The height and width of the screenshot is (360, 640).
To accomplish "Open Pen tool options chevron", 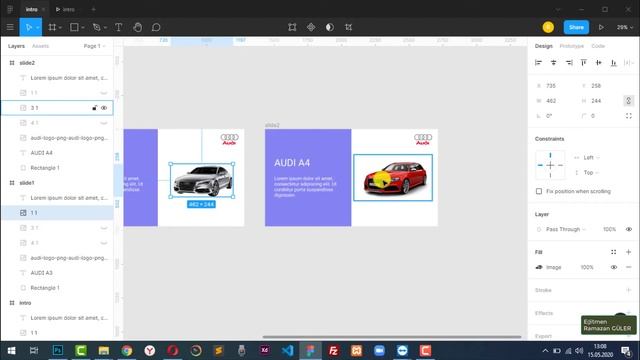I will tap(105, 28).
